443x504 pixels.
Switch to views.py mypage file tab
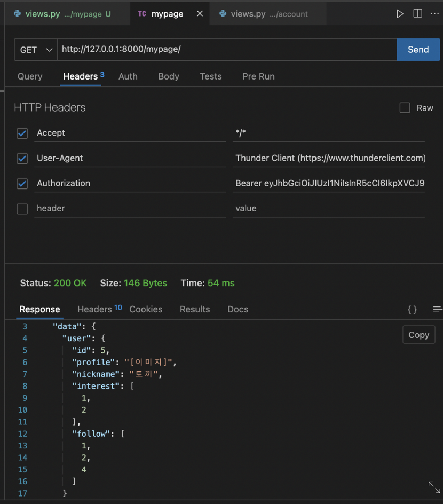pos(63,14)
